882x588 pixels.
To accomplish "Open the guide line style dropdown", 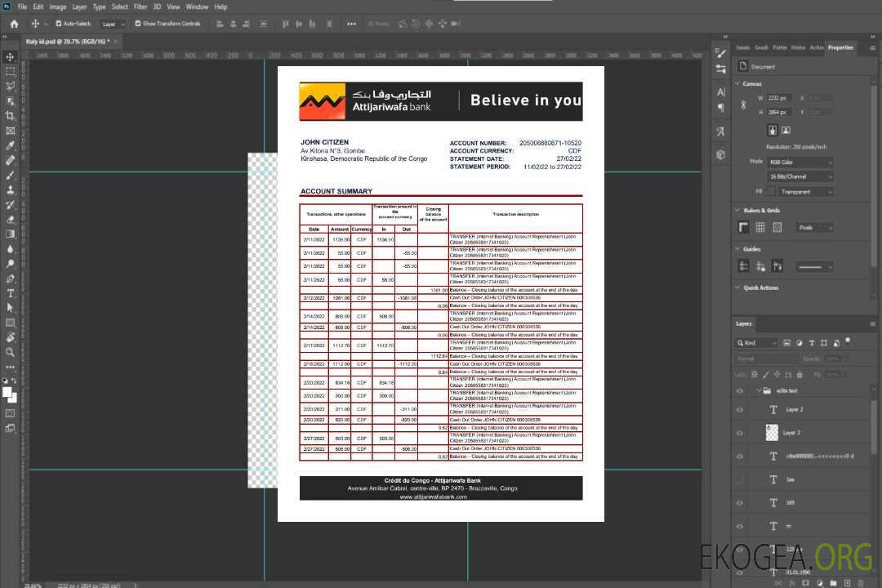I will pyautogui.click(x=814, y=267).
